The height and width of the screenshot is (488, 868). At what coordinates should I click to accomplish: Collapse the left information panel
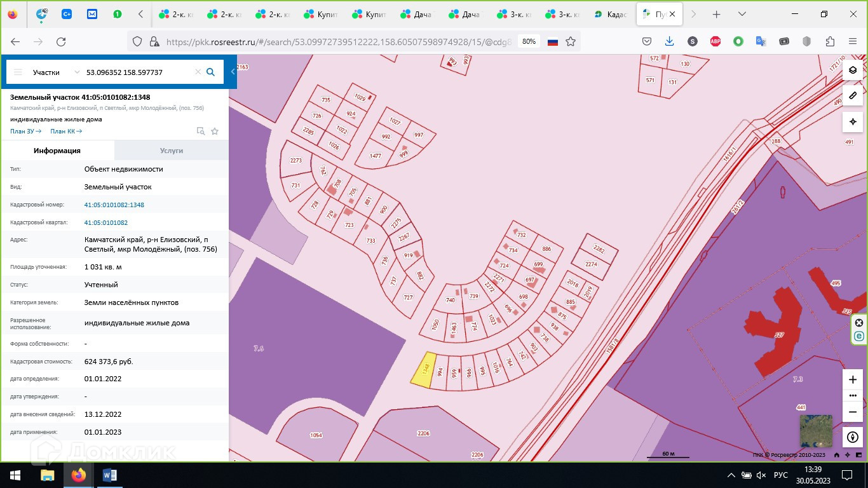(233, 72)
